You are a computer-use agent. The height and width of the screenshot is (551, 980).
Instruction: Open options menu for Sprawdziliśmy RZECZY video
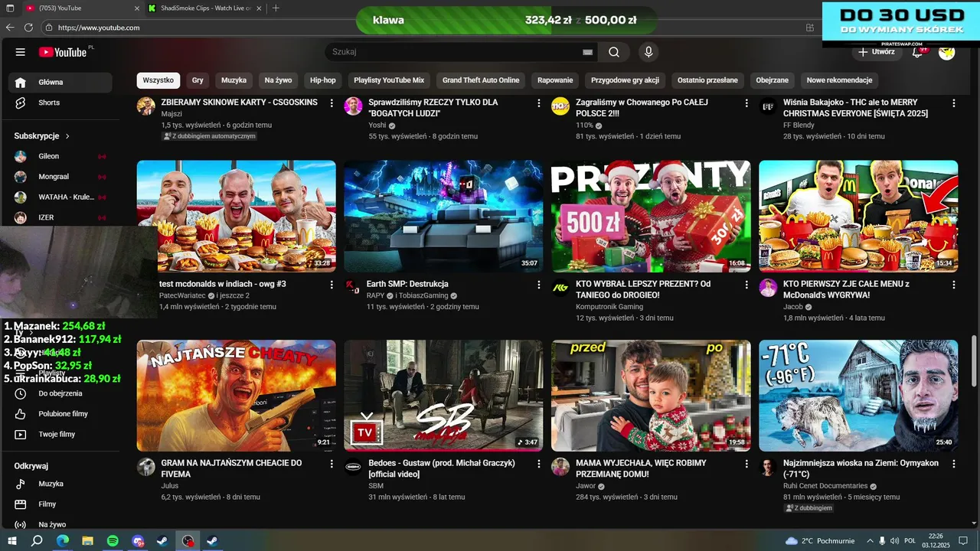[539, 103]
